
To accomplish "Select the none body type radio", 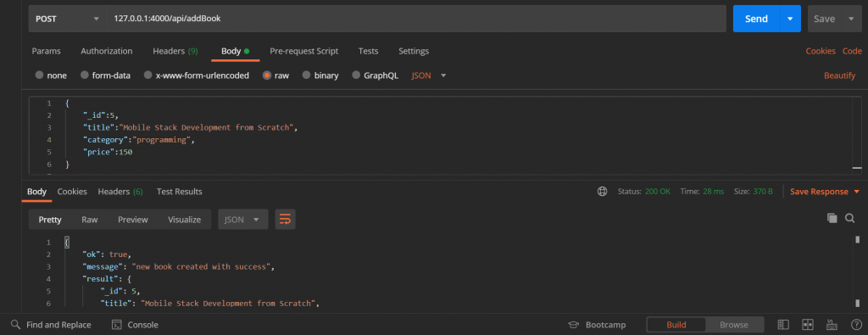I will pyautogui.click(x=39, y=75).
